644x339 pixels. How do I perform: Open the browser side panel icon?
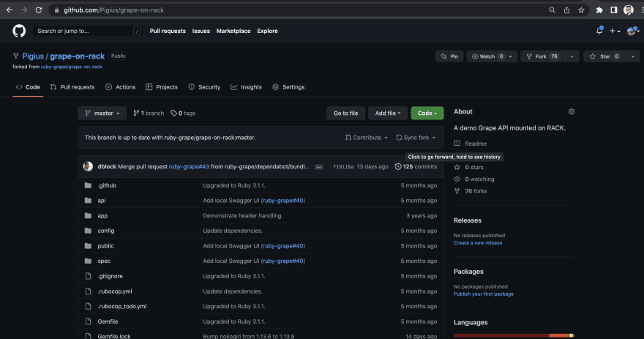click(613, 10)
